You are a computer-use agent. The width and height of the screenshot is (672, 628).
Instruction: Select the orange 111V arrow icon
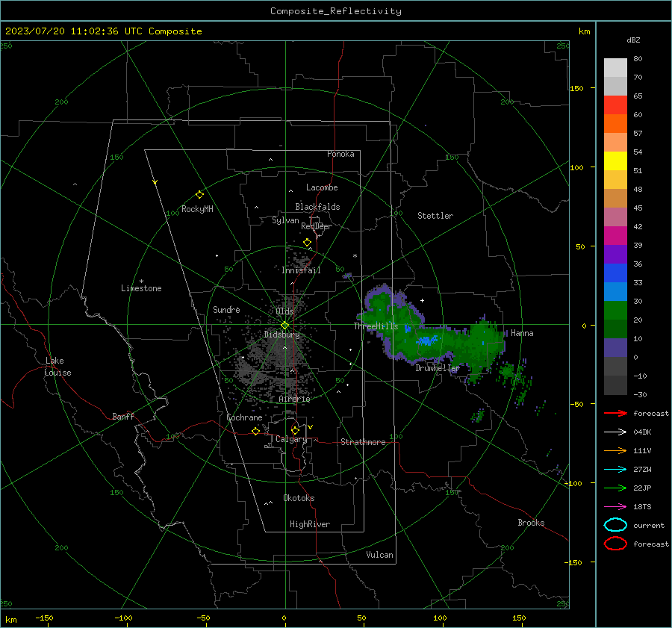(615, 450)
